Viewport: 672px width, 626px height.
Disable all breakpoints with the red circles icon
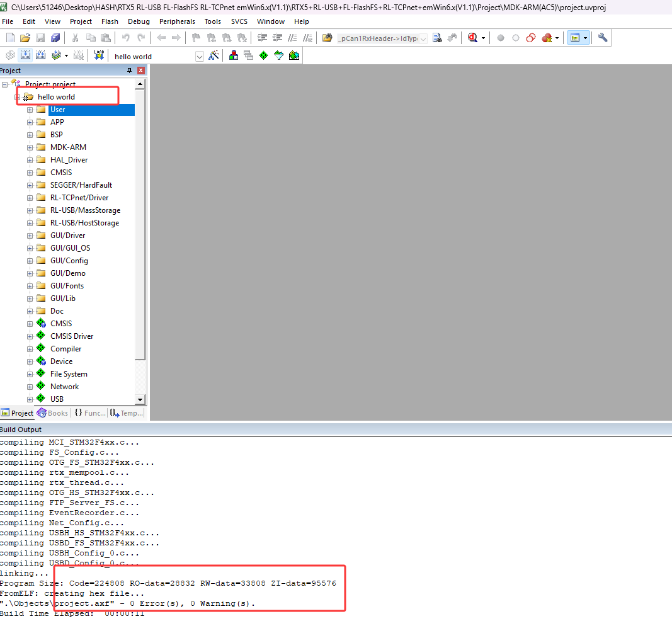click(530, 38)
